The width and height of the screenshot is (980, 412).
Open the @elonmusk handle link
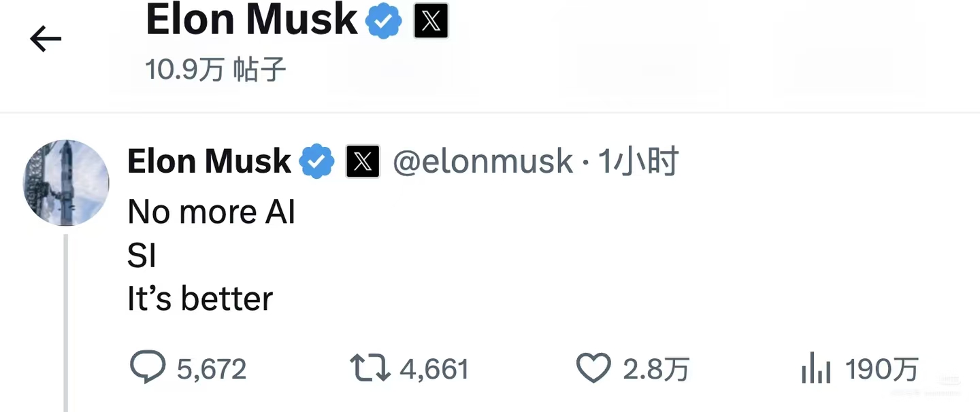pyautogui.click(x=483, y=162)
